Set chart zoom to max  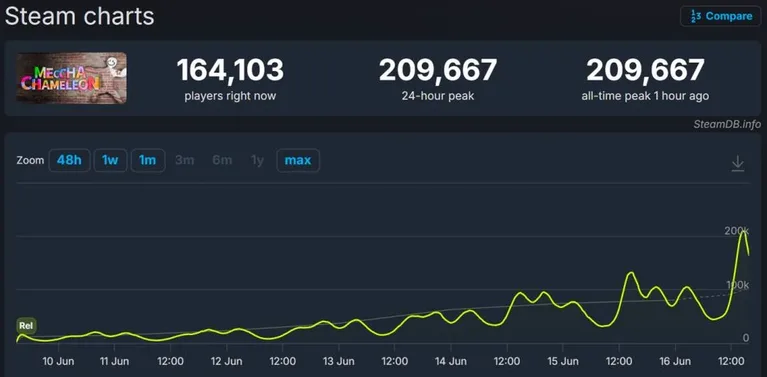pyautogui.click(x=298, y=160)
